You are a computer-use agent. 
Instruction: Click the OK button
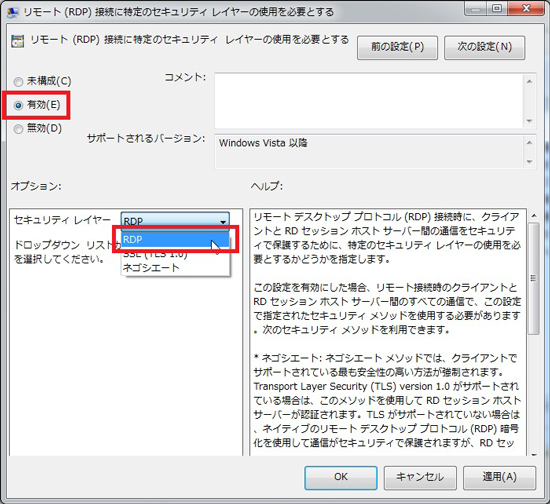click(341, 477)
